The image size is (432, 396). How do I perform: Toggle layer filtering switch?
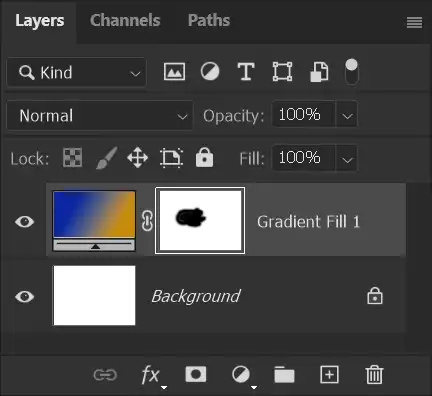(352, 72)
